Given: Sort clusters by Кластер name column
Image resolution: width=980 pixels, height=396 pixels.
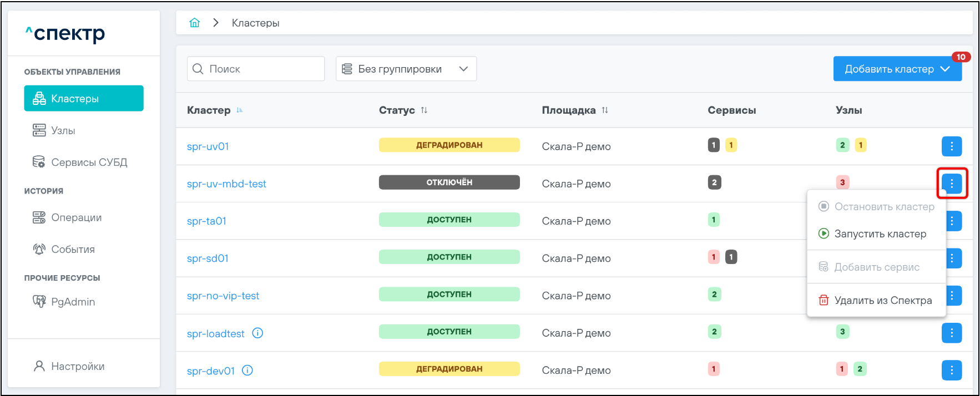Looking at the screenshot, I should click(239, 110).
